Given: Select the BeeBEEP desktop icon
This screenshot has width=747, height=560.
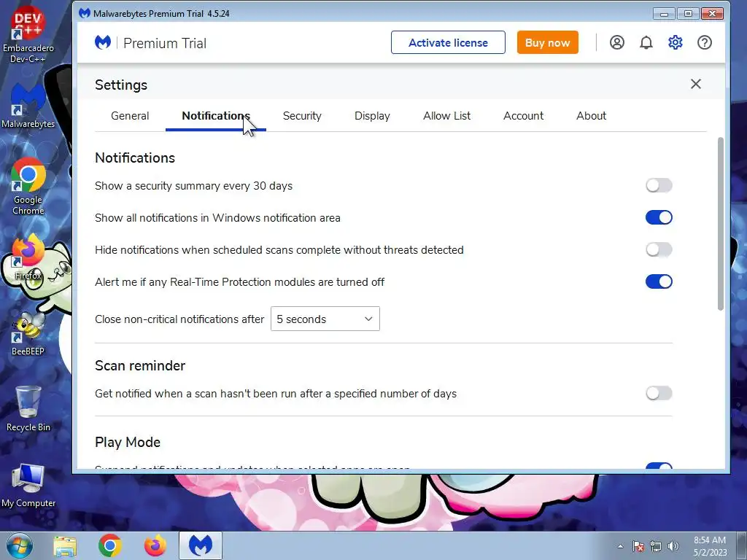Looking at the screenshot, I should 28,335.
